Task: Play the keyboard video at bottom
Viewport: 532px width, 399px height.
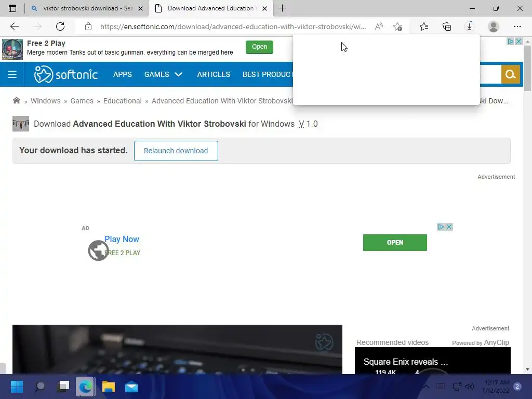Action: point(177,350)
